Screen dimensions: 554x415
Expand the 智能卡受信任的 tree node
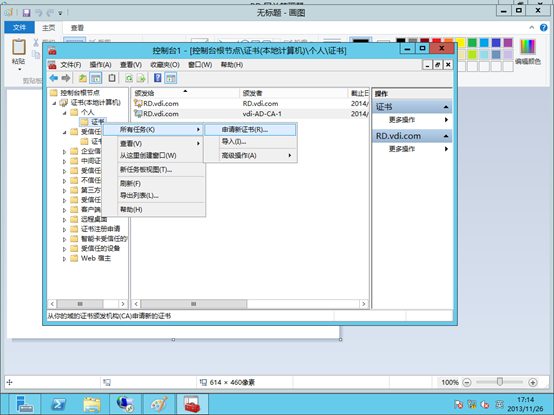pyautogui.click(x=64, y=239)
